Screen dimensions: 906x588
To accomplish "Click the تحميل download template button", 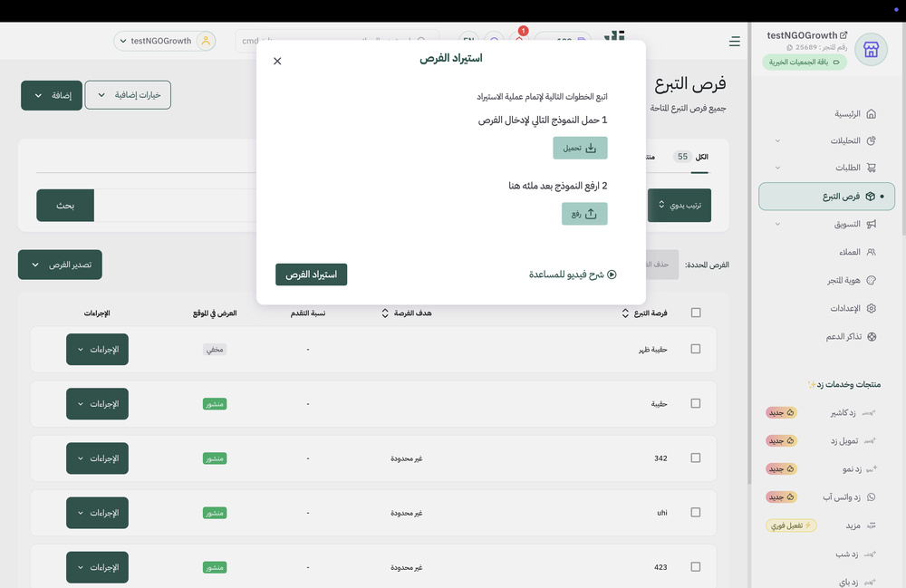I will point(580,148).
